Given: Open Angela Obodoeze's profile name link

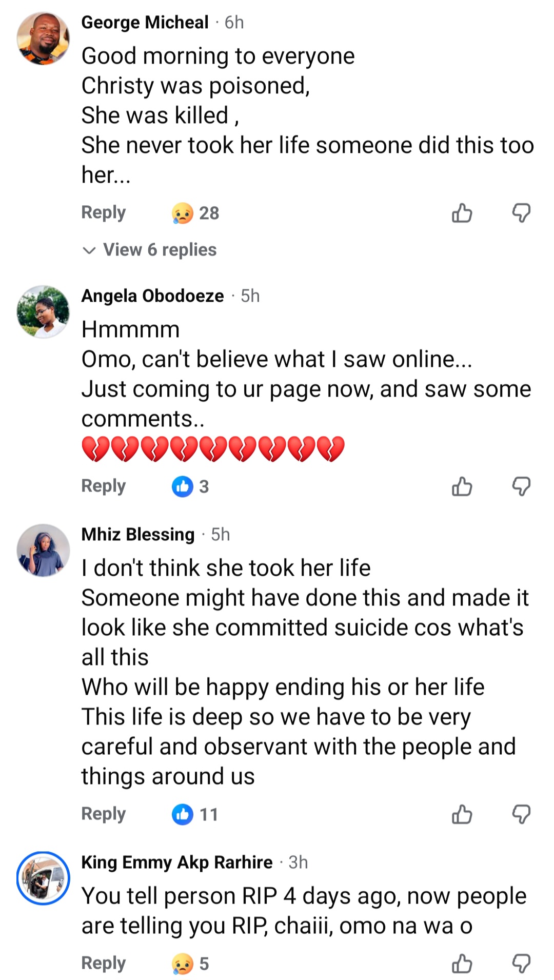Looking at the screenshot, I should 152,296.
